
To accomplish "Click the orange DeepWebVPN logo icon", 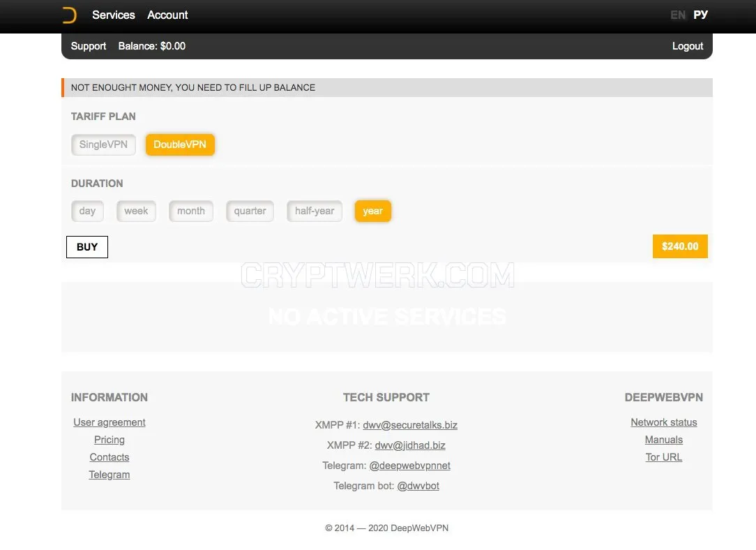I will click(x=70, y=15).
